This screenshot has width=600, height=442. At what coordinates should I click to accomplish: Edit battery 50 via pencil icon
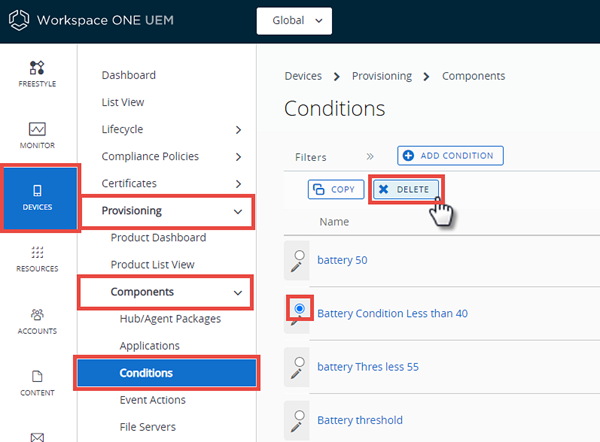pyautogui.click(x=296, y=267)
